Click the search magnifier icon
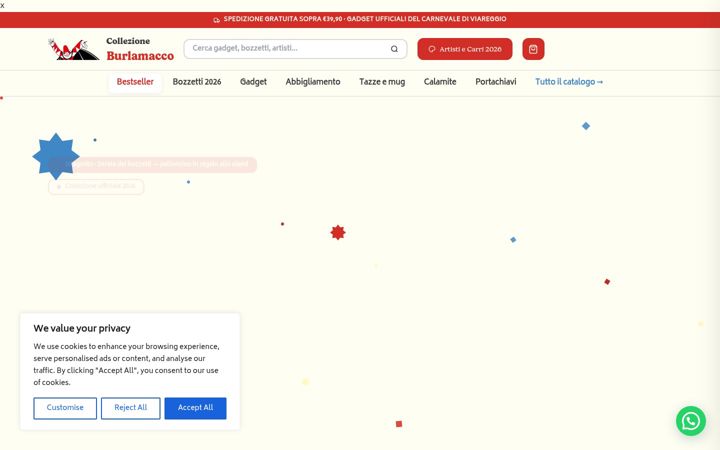Viewport: 720px width, 450px height. click(394, 49)
